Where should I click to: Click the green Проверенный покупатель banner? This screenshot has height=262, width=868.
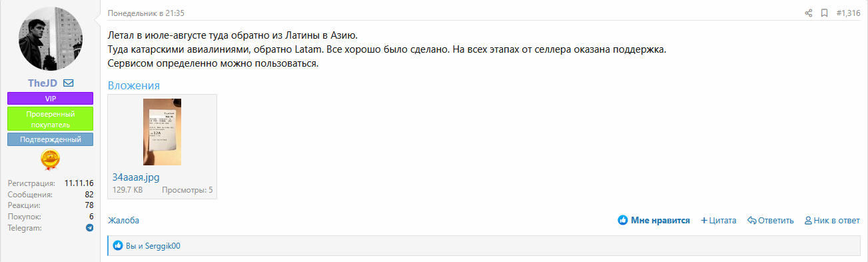point(50,119)
